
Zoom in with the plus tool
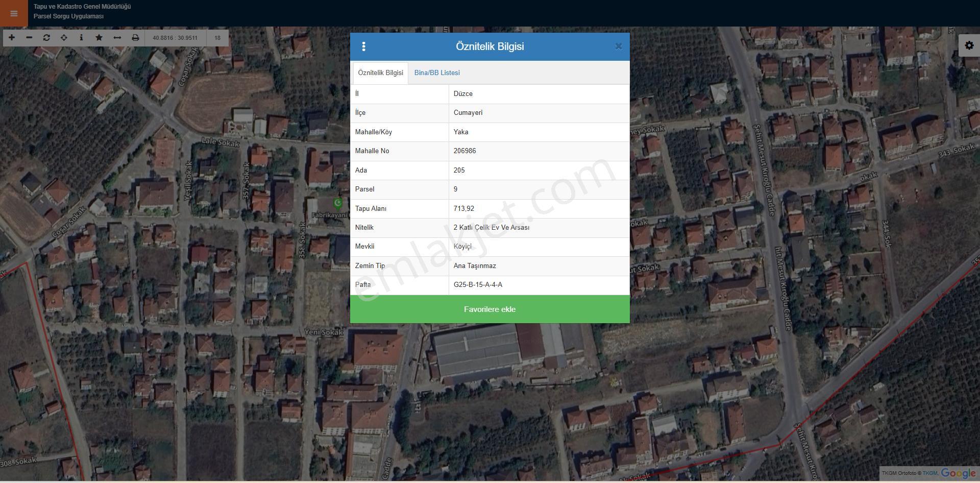tap(12, 38)
